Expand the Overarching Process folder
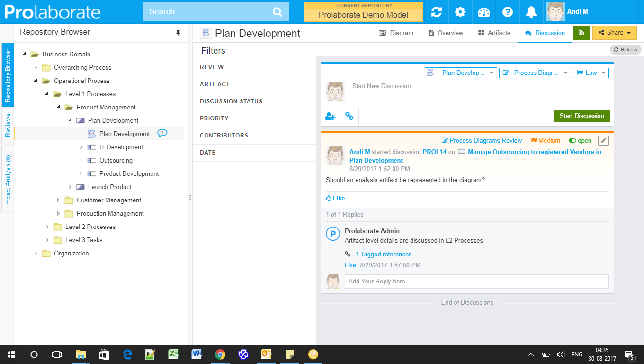644x364 pixels. tap(36, 67)
